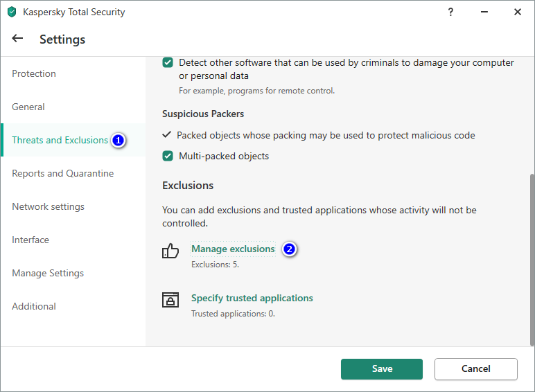Click blue annotation marker number 2
535x392 pixels.
[290, 249]
